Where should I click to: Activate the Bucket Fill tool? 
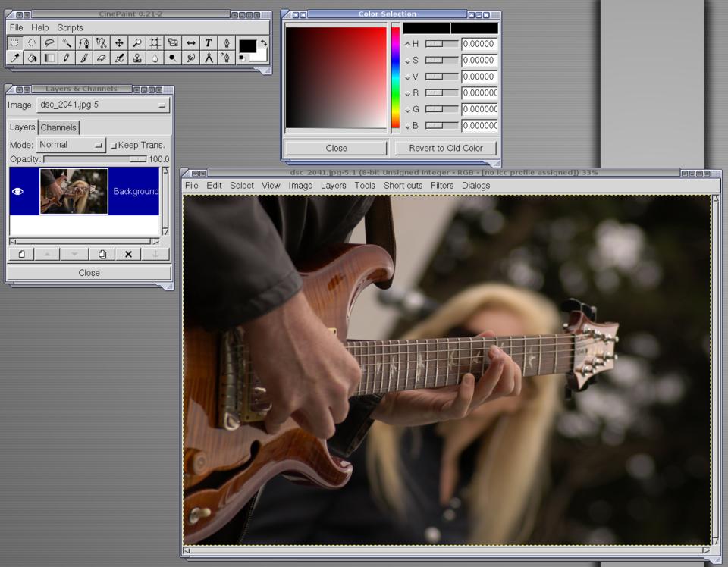point(32,58)
